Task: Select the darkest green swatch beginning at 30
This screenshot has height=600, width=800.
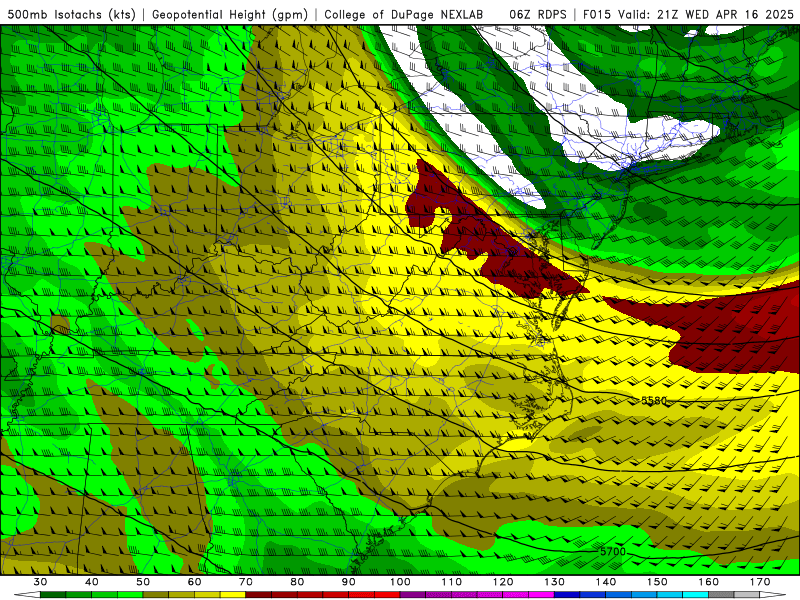Action: pos(53,594)
